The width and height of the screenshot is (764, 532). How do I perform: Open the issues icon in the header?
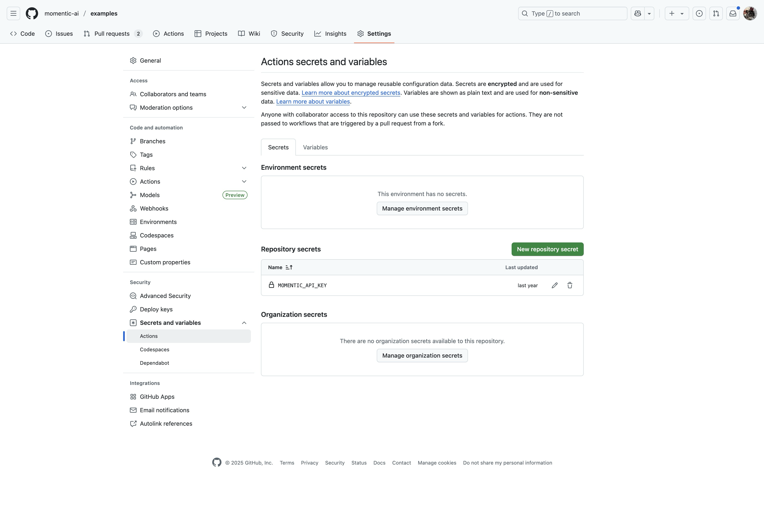(x=699, y=14)
